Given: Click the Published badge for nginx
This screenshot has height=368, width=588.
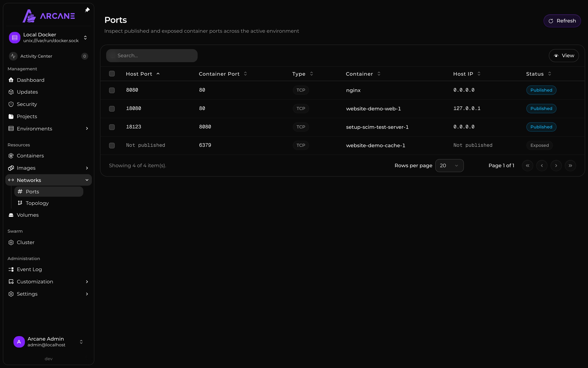Looking at the screenshot, I should (541, 90).
